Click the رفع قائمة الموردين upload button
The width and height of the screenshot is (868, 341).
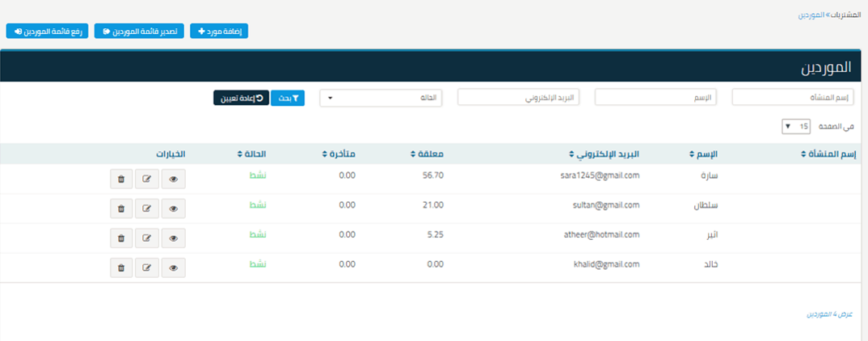(x=48, y=31)
